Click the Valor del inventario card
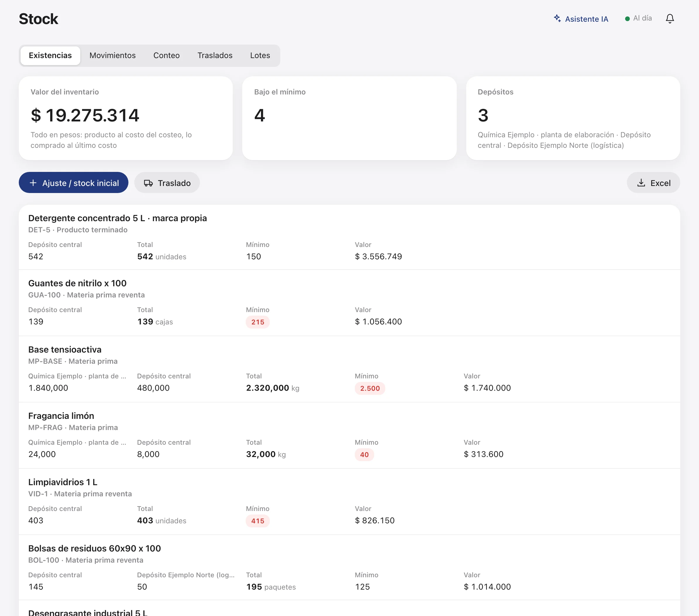The image size is (699, 616). [126, 118]
